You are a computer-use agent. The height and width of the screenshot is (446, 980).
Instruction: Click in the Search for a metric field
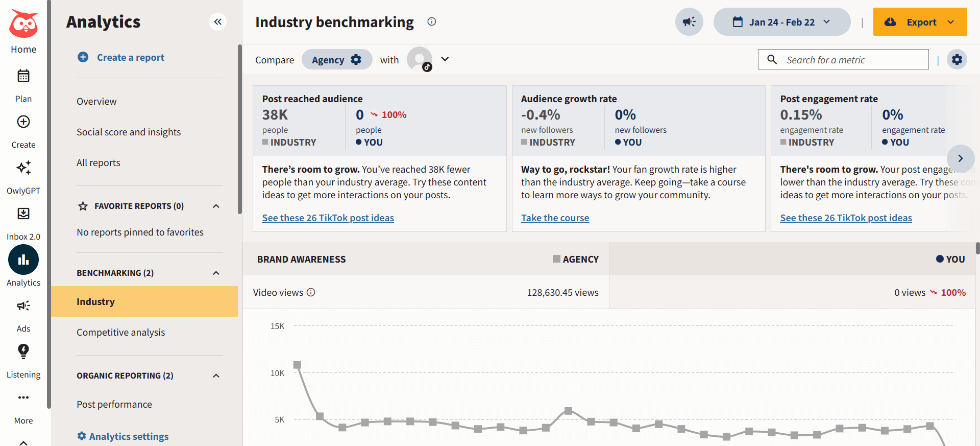click(x=843, y=59)
